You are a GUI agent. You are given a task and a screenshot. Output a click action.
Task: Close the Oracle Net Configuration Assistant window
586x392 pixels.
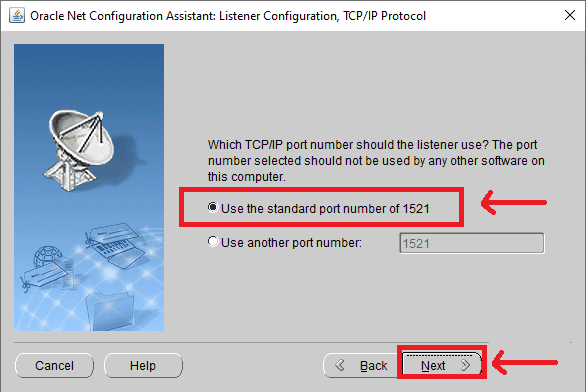pos(570,15)
